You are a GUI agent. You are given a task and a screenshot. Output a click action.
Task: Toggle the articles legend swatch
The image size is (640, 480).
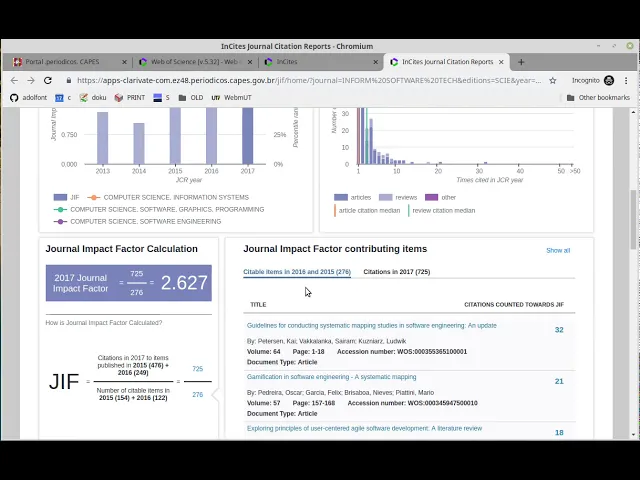(341, 198)
